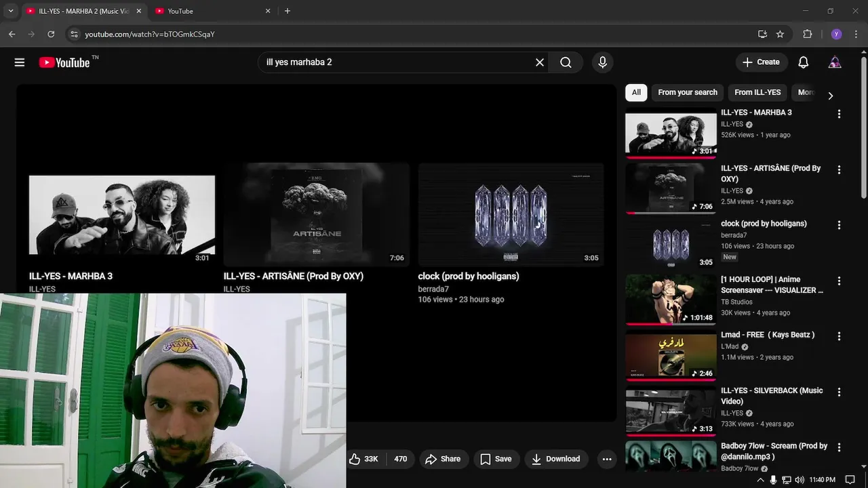The image size is (868, 488).
Task: Open Chrome extensions puzzle icon
Action: coord(807,34)
